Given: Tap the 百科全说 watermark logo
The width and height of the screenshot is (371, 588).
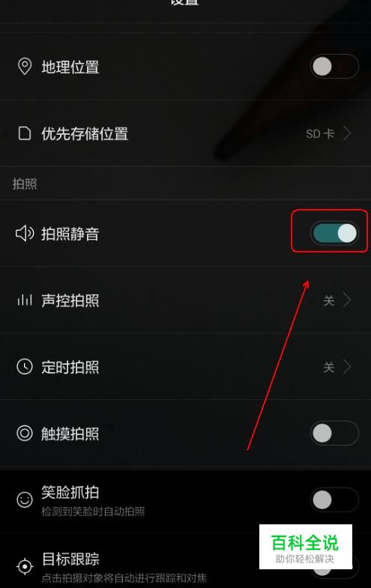Looking at the screenshot, I should (305, 547).
